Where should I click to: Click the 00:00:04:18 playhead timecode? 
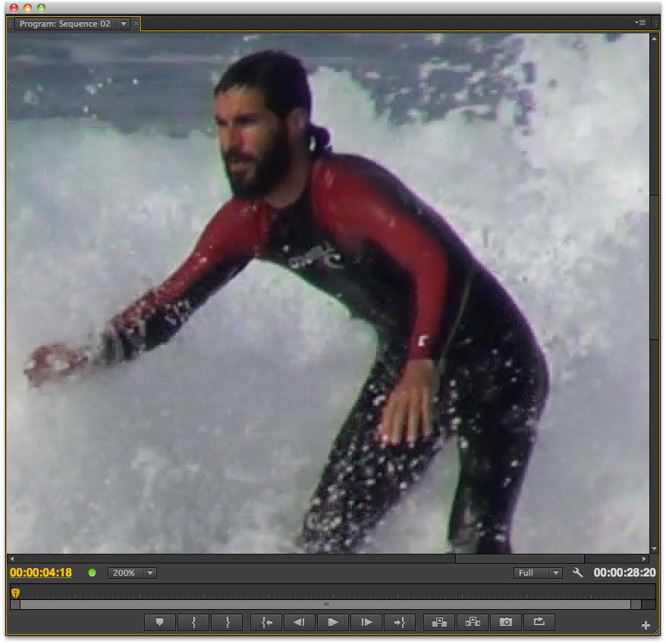41,573
